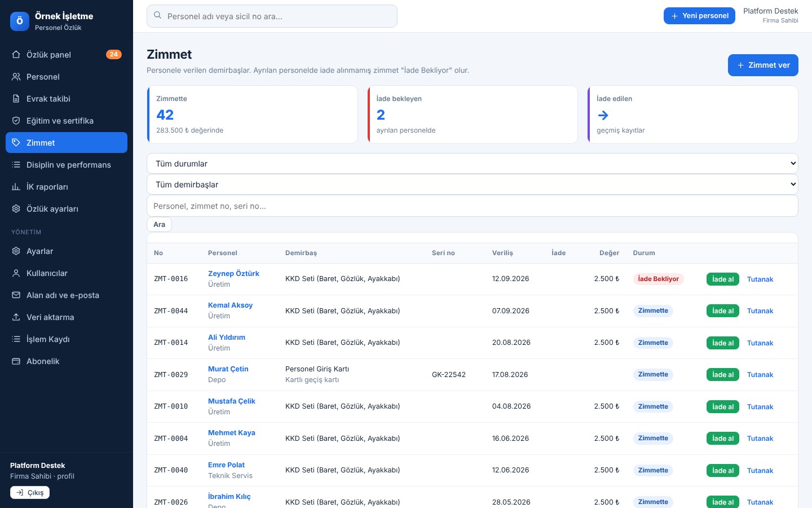Click the Zimmet ver button
This screenshot has width=812, height=508.
[763, 65]
